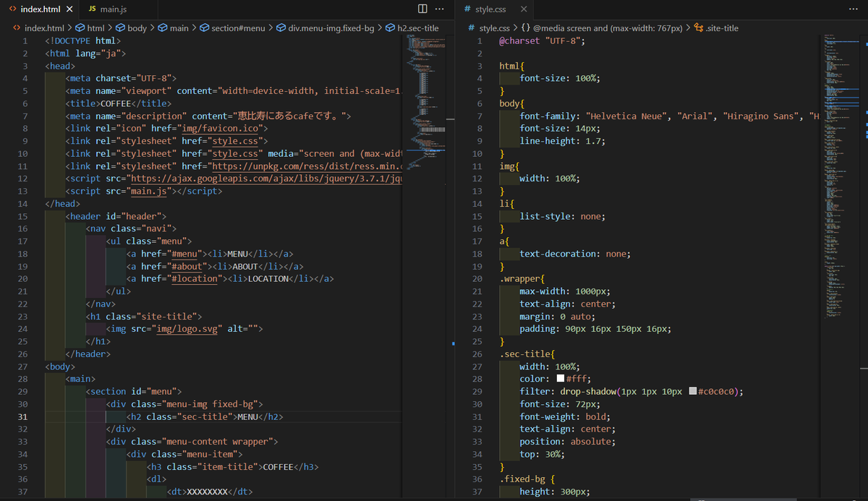868x501 pixels.
Task: Open color picker for #fff swatch
Action: pos(560,379)
